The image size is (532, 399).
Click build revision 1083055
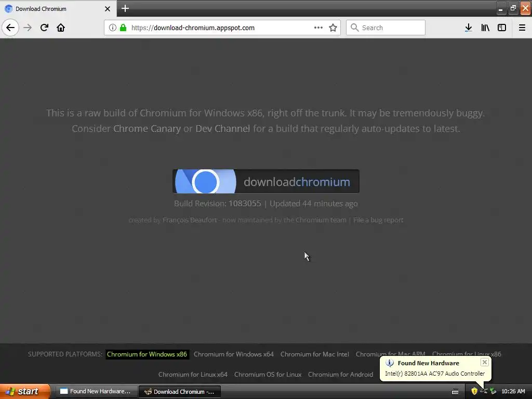tap(245, 204)
